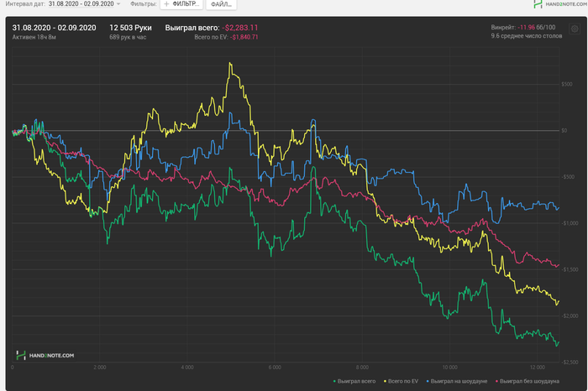This screenshot has width=588, height=391.
Task: Click the average tables count text
Action: (525, 37)
